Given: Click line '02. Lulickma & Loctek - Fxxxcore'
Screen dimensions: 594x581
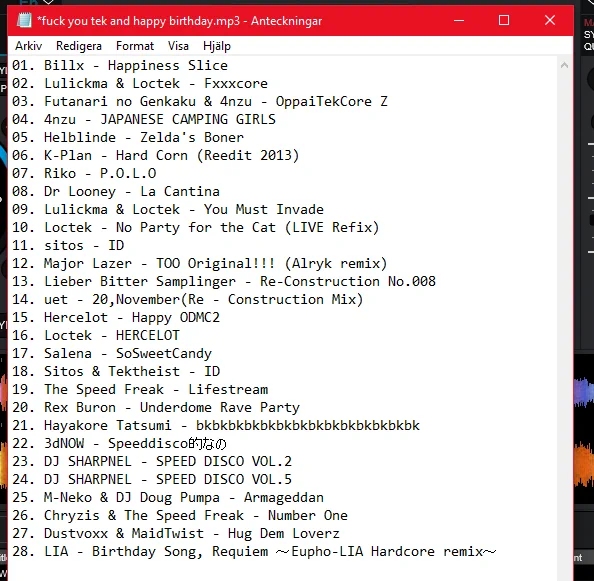Looking at the screenshot, I should (140, 83).
